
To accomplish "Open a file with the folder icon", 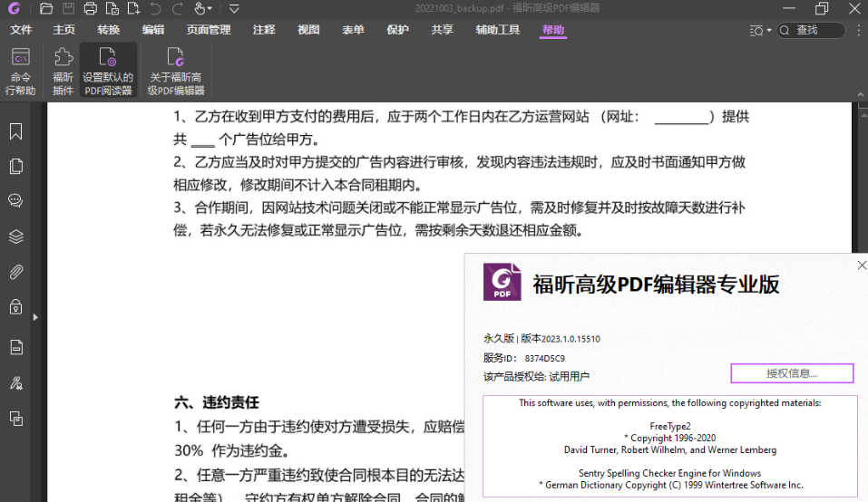I will [46, 8].
